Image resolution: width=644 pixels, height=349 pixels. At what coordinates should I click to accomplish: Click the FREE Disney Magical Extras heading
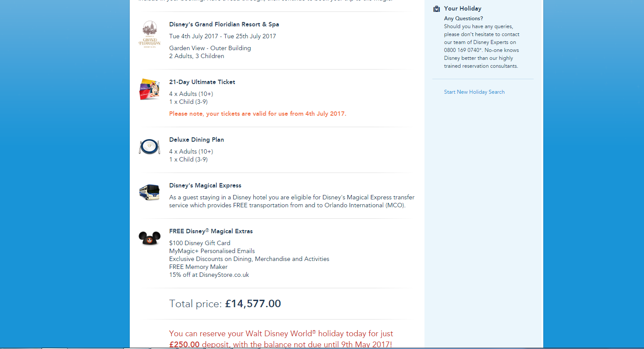(211, 231)
